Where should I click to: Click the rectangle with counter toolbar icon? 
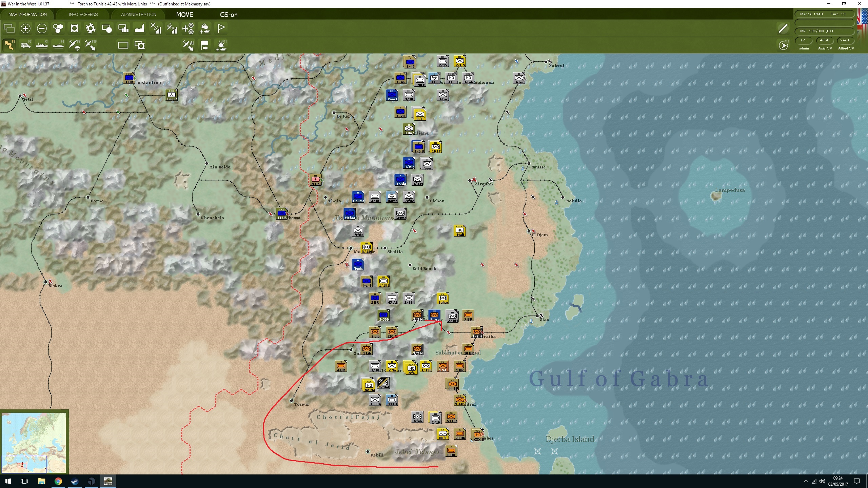pyautogui.click(x=139, y=45)
